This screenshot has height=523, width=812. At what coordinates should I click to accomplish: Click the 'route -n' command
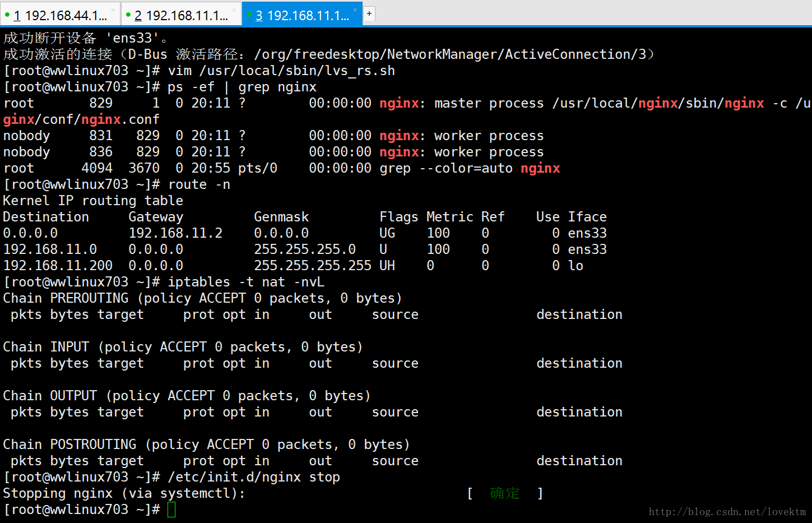(199, 184)
